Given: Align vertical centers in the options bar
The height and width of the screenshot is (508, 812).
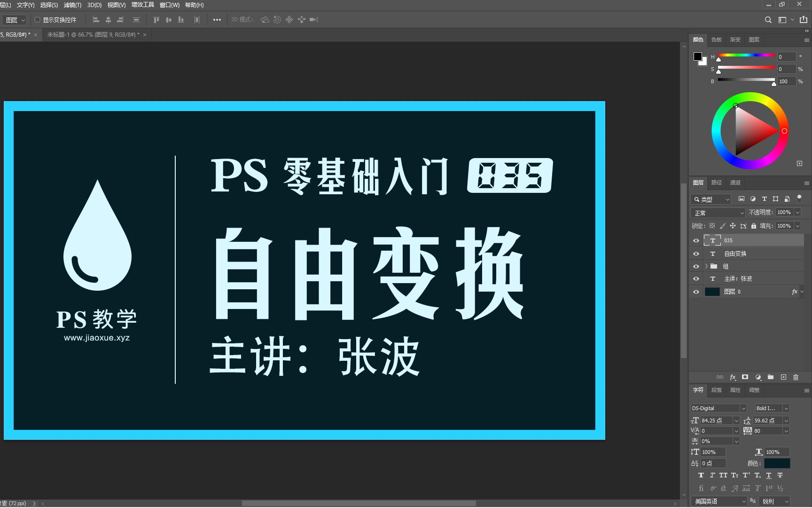Looking at the screenshot, I should (169, 20).
